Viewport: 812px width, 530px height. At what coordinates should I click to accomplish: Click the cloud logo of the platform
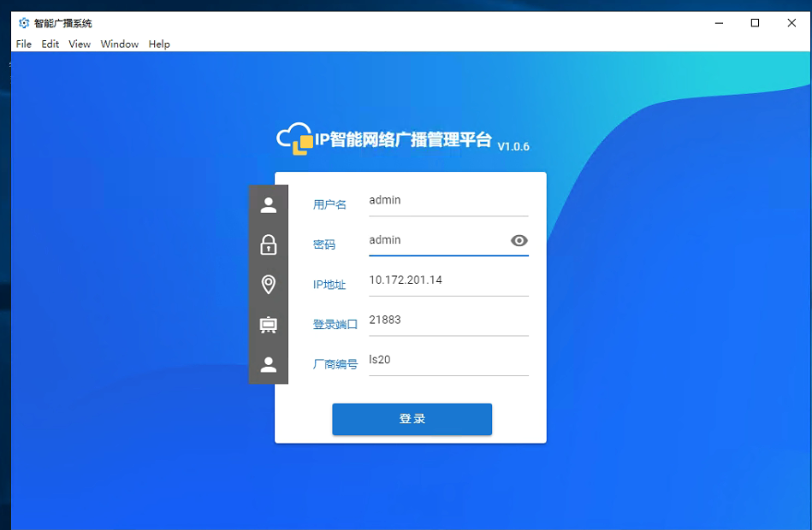click(294, 138)
